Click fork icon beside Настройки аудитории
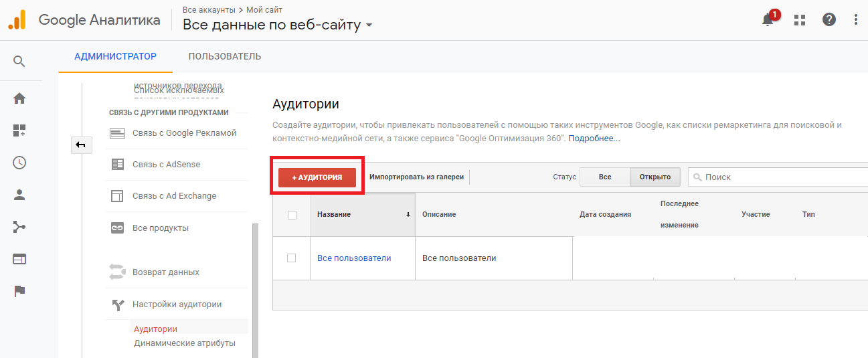868x358 pixels. [118, 304]
